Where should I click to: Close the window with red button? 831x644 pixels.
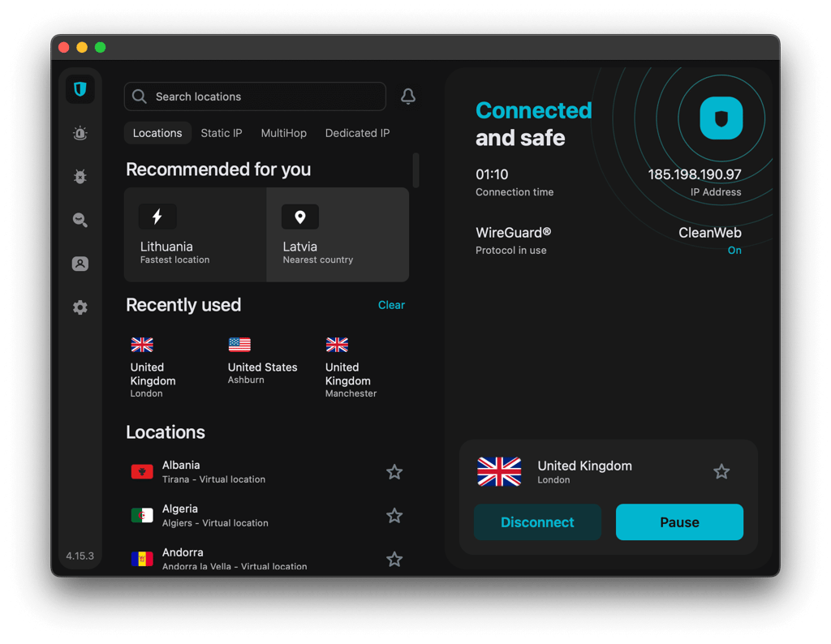point(64,47)
